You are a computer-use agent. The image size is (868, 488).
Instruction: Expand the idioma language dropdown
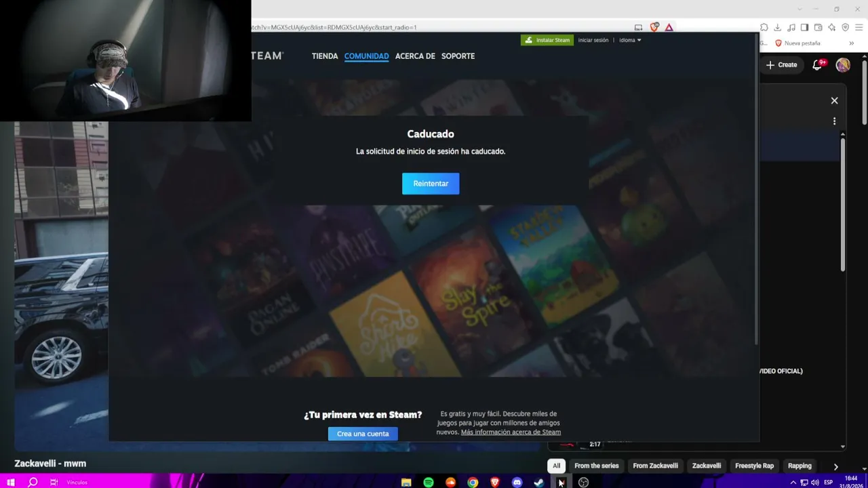click(x=630, y=40)
